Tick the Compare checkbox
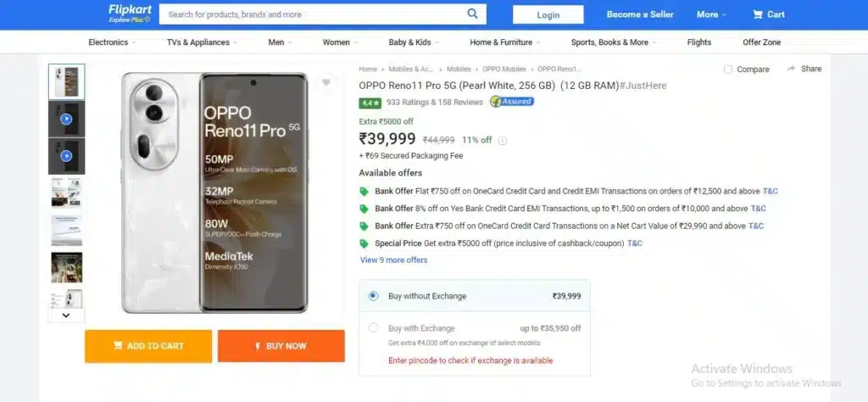868x402 pixels. click(728, 70)
